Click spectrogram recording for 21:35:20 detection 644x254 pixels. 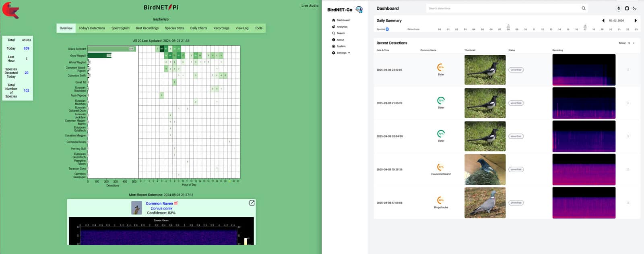584,103
